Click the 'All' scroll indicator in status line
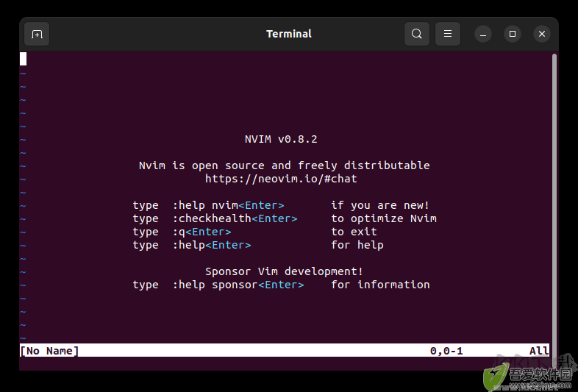 539,351
